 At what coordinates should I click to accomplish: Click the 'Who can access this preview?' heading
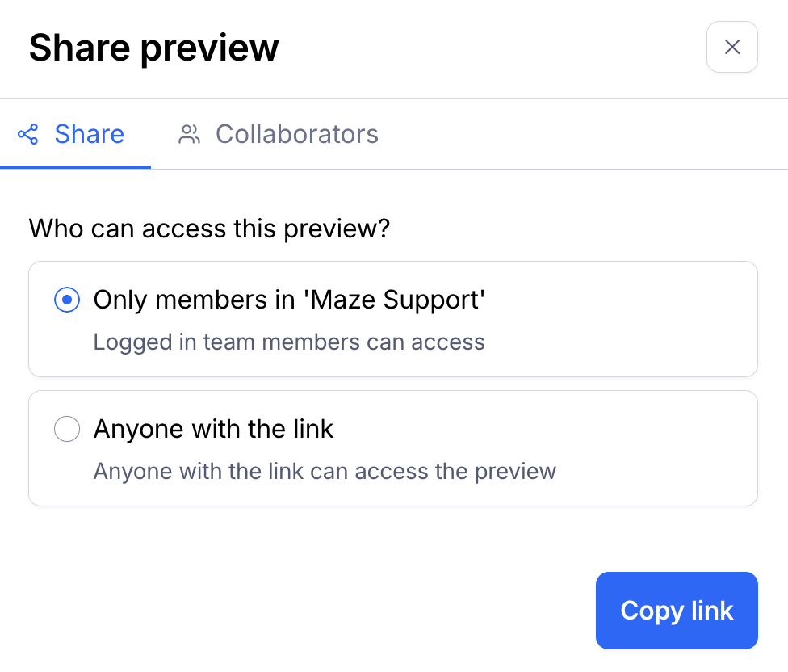[x=209, y=229]
